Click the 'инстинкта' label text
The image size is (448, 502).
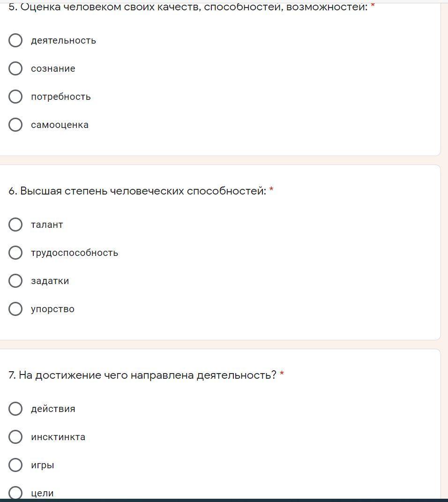click(x=58, y=437)
